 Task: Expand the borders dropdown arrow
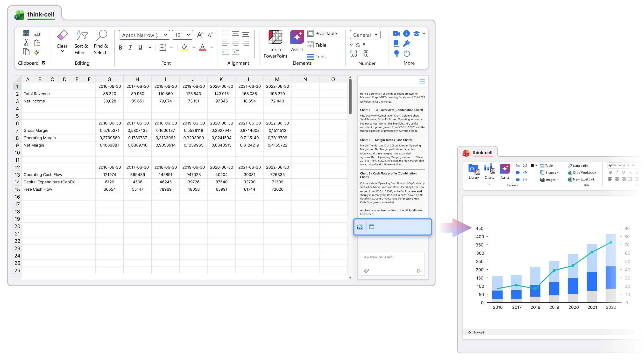pos(171,48)
